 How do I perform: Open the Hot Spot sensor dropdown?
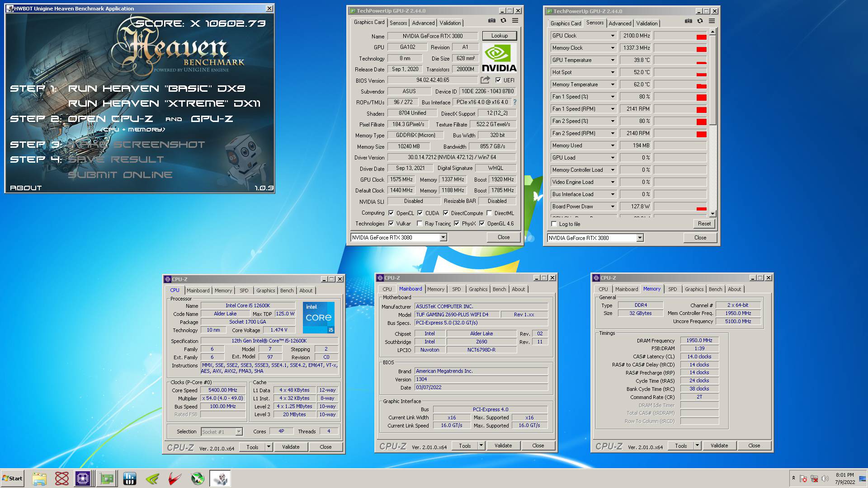[613, 72]
